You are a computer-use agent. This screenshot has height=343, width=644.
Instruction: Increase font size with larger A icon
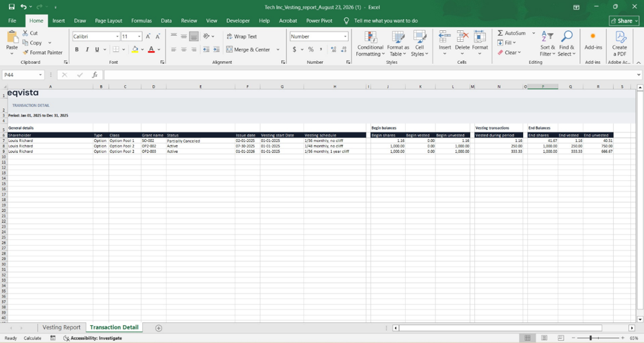pyautogui.click(x=148, y=36)
